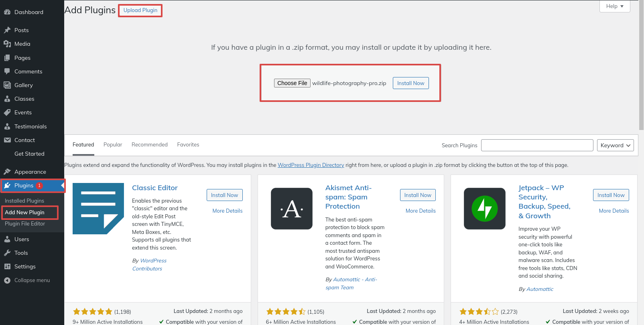Click the Contact envelope icon
Image resolution: width=644 pixels, height=325 pixels.
pos(7,140)
